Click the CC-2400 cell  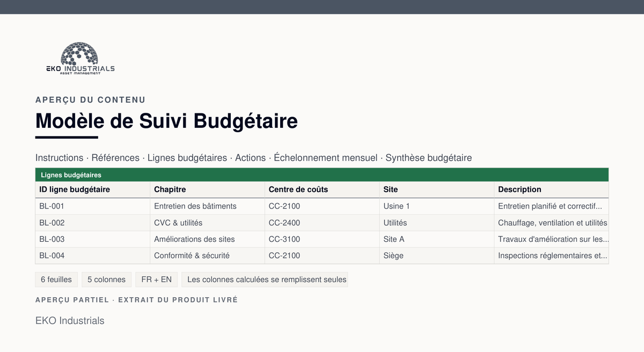point(323,223)
